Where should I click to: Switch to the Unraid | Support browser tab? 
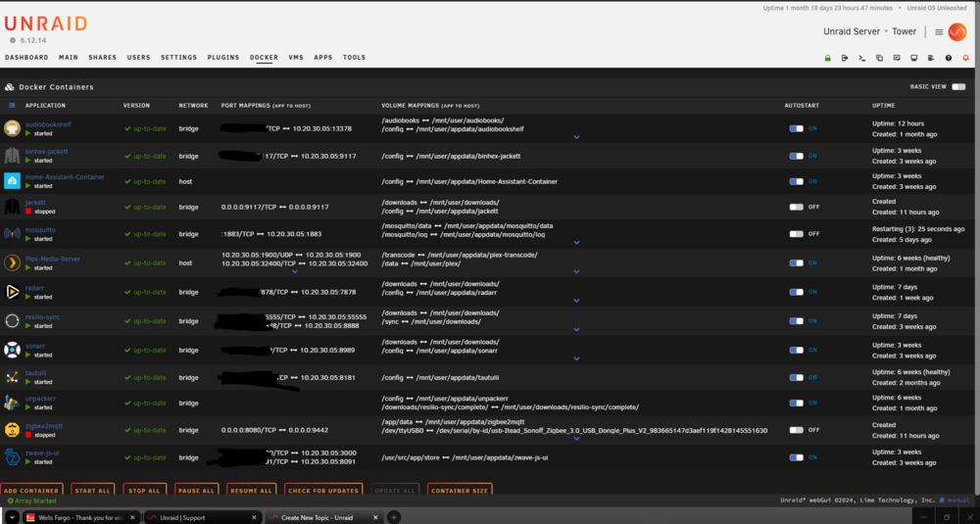[201, 517]
